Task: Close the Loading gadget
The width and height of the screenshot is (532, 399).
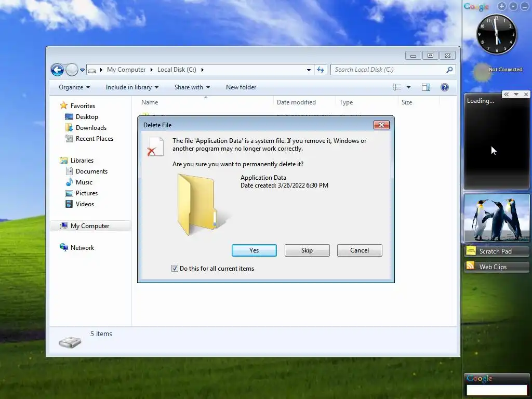Action: coord(526,95)
